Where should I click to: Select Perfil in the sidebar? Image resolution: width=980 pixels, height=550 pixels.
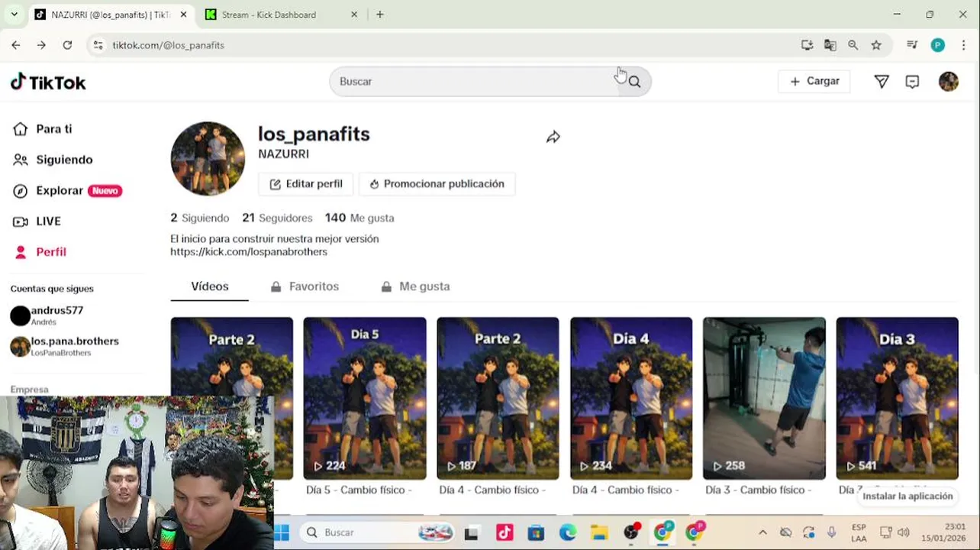pyautogui.click(x=40, y=251)
